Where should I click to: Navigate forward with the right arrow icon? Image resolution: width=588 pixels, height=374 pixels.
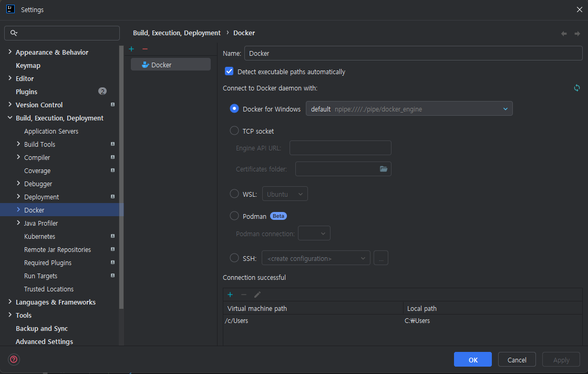(x=577, y=34)
